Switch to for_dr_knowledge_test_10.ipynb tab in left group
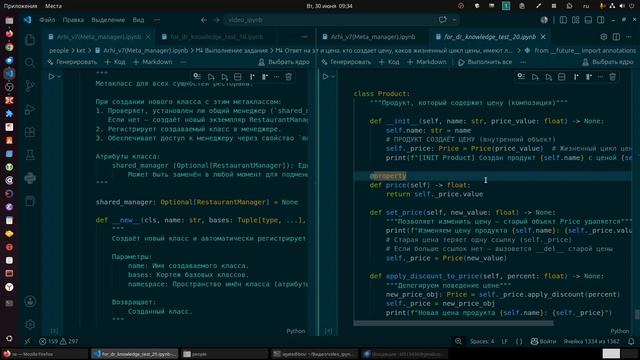Image resolution: width=640 pixels, height=360 pixels. coord(216,37)
